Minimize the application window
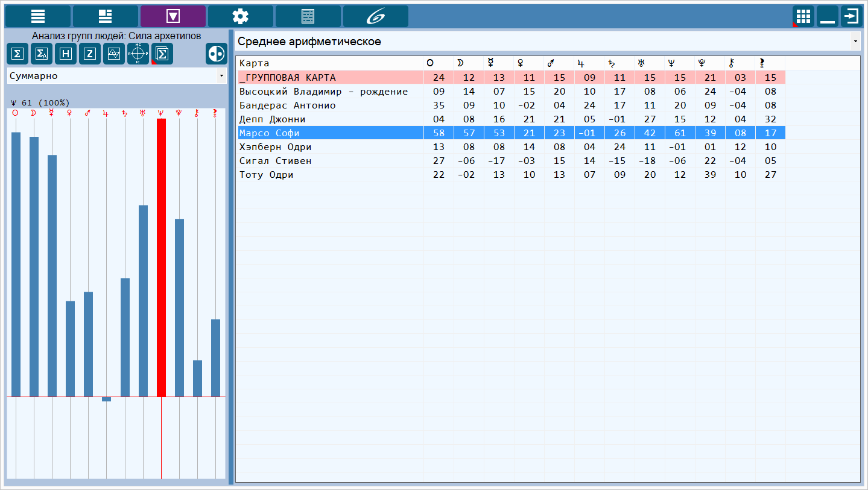 pos(828,16)
